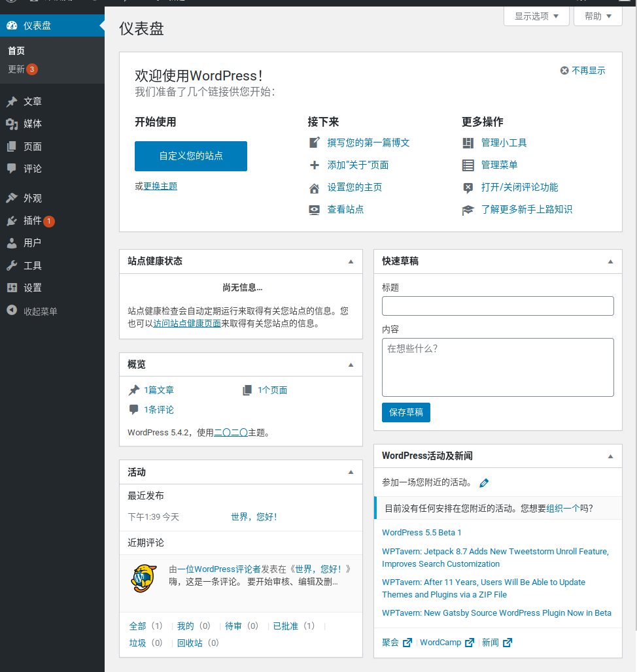Click the graduation cap icon beside 了解更多新手上路知识
Viewport: 637px width, 672px height.
coord(468,210)
